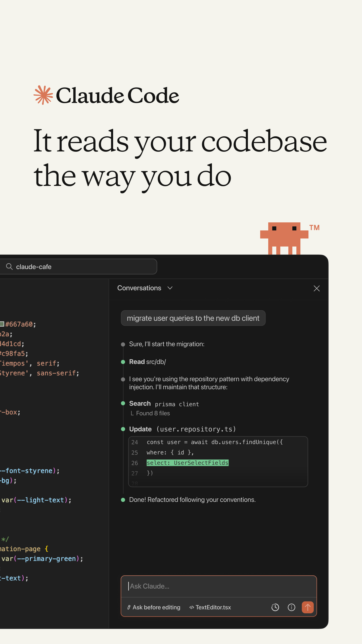Viewport: 362px width, 644px height.
Task: Toggle Ask before editing mode
Action: pyautogui.click(x=154, y=607)
